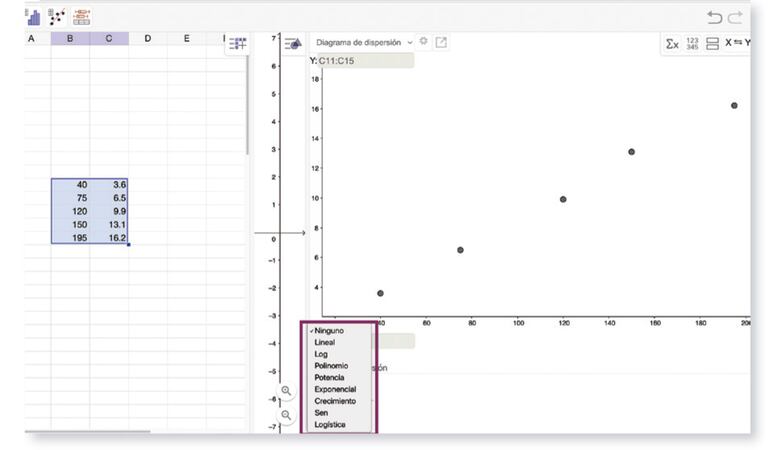
Task: Swap X and Y variables
Action: coord(738,43)
